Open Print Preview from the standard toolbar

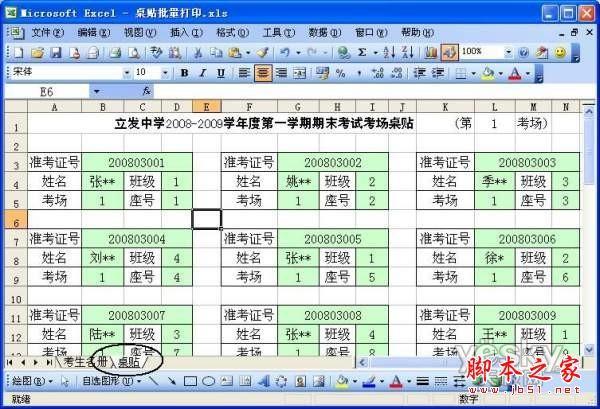click(134, 53)
